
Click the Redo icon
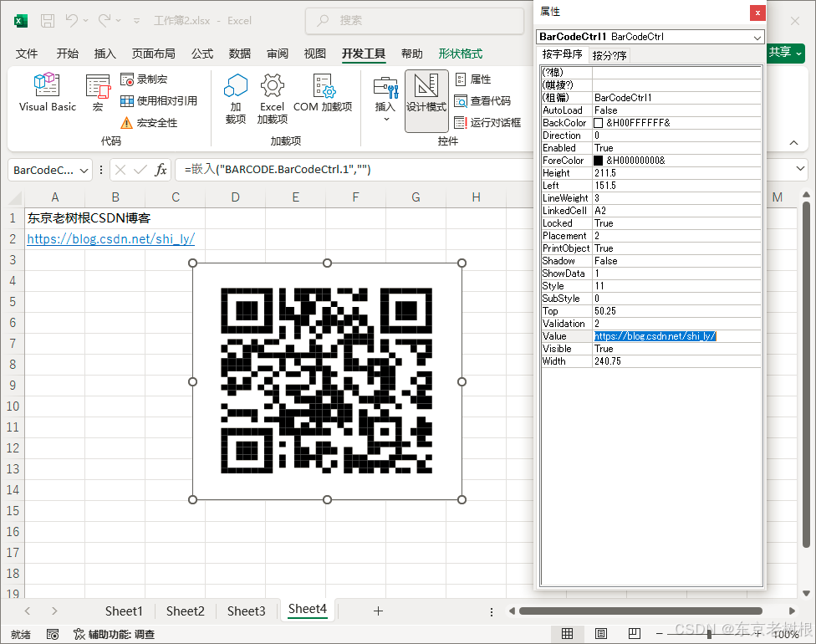tap(105, 20)
